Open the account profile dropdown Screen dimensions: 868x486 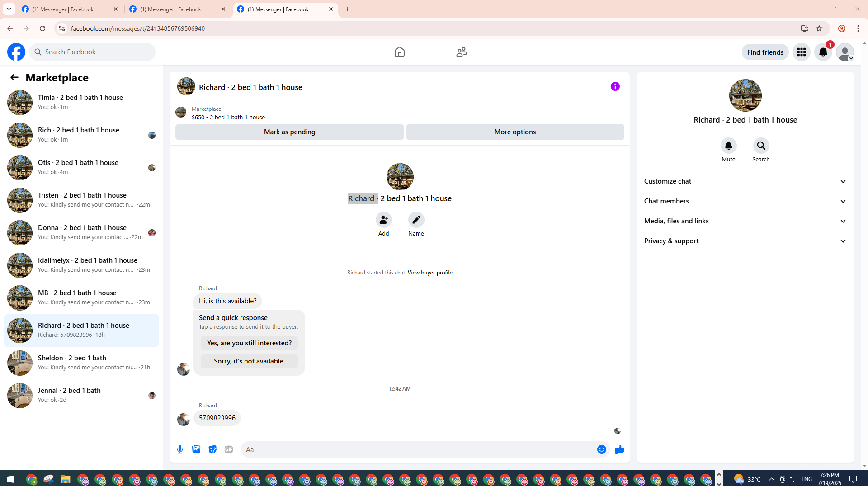(844, 52)
